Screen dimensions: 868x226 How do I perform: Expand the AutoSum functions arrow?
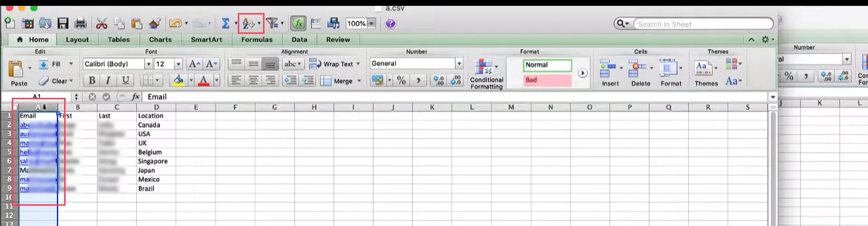pos(236,23)
